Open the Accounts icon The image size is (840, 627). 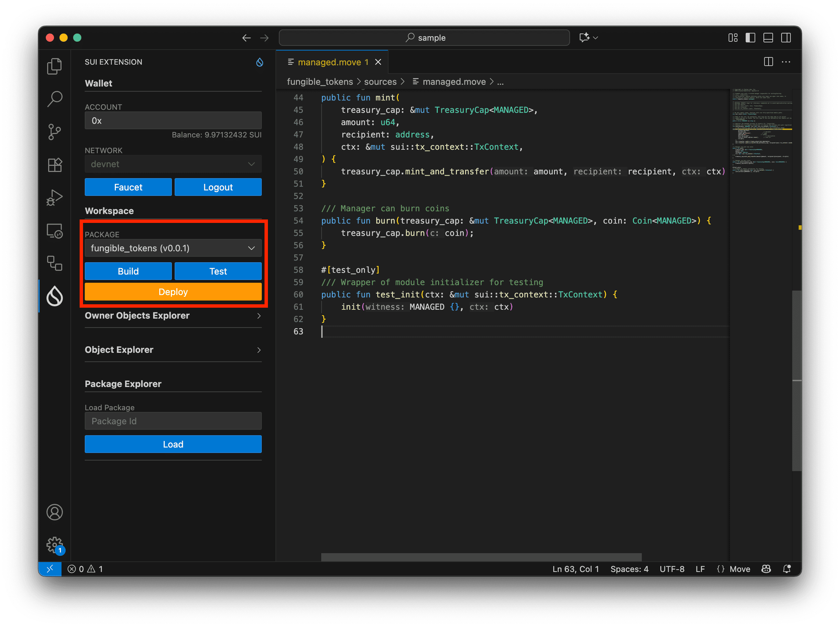point(55,512)
